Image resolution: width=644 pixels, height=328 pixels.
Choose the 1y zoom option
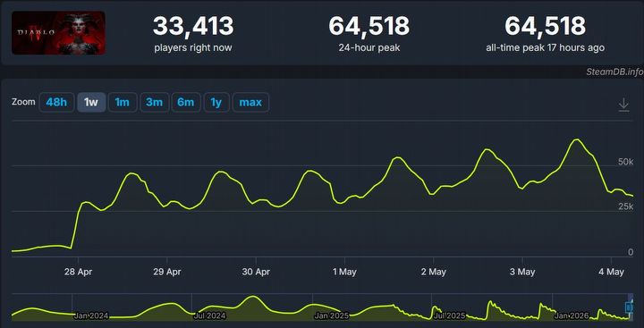[x=216, y=102]
